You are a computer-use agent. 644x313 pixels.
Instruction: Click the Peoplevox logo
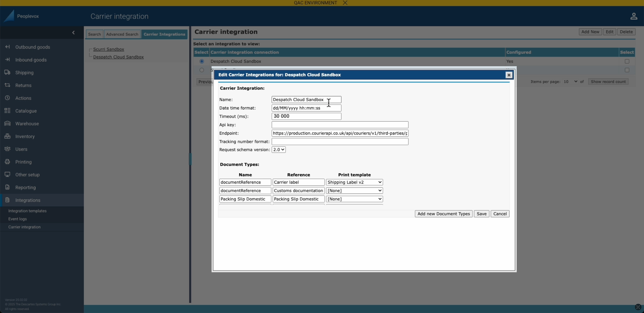click(9, 16)
